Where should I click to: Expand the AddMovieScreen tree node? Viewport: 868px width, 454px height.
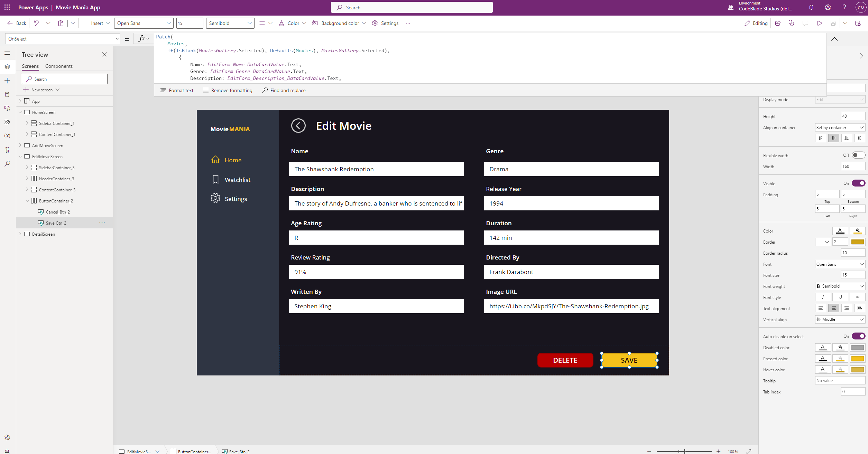[x=20, y=145]
